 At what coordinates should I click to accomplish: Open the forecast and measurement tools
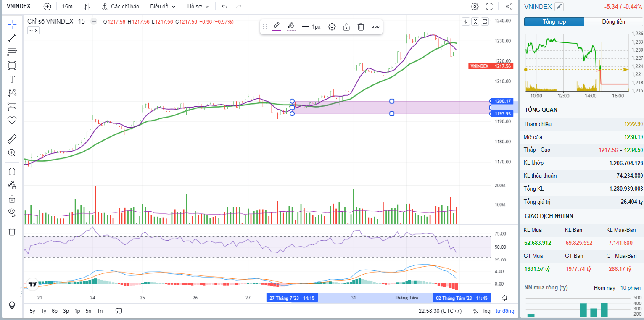(x=12, y=107)
